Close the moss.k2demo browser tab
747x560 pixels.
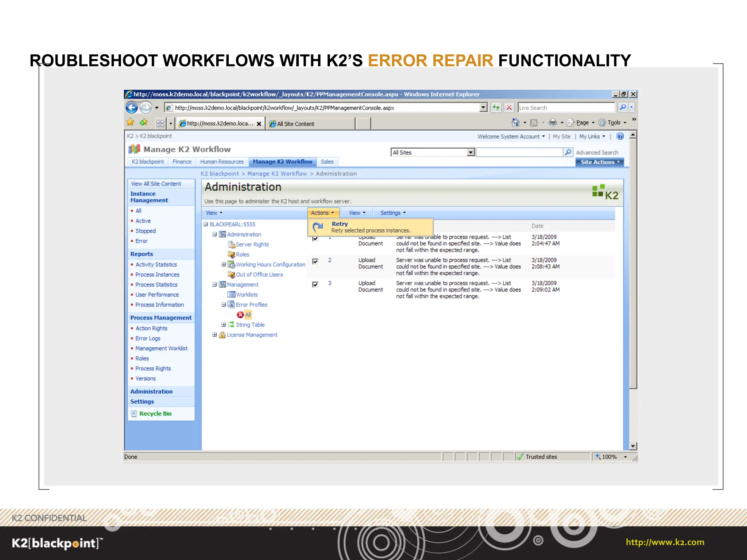pos(259,124)
